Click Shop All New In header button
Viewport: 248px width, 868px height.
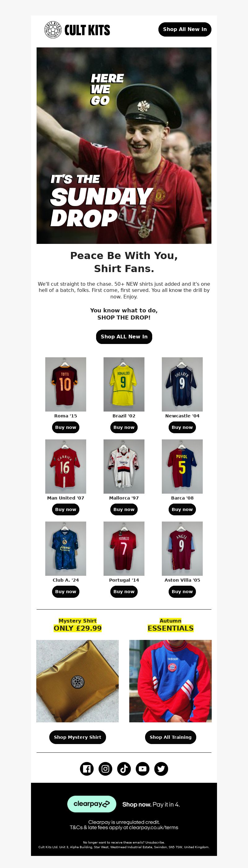(x=185, y=29)
